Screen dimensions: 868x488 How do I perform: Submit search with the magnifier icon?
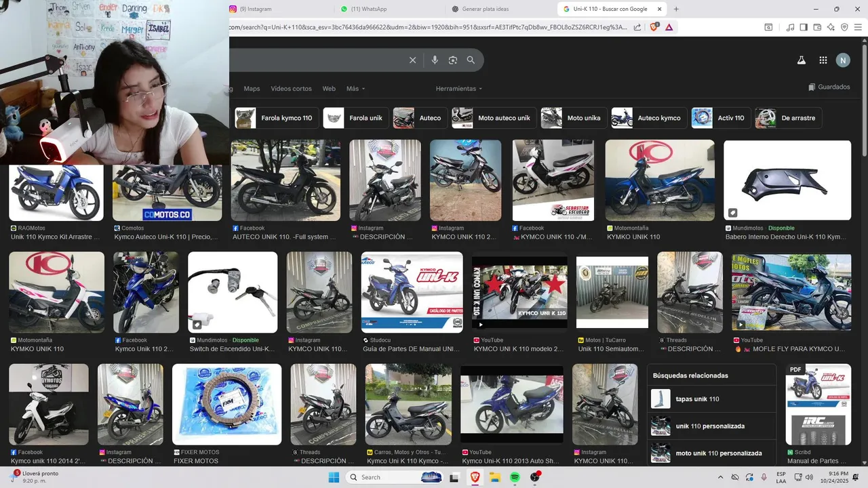coord(471,60)
